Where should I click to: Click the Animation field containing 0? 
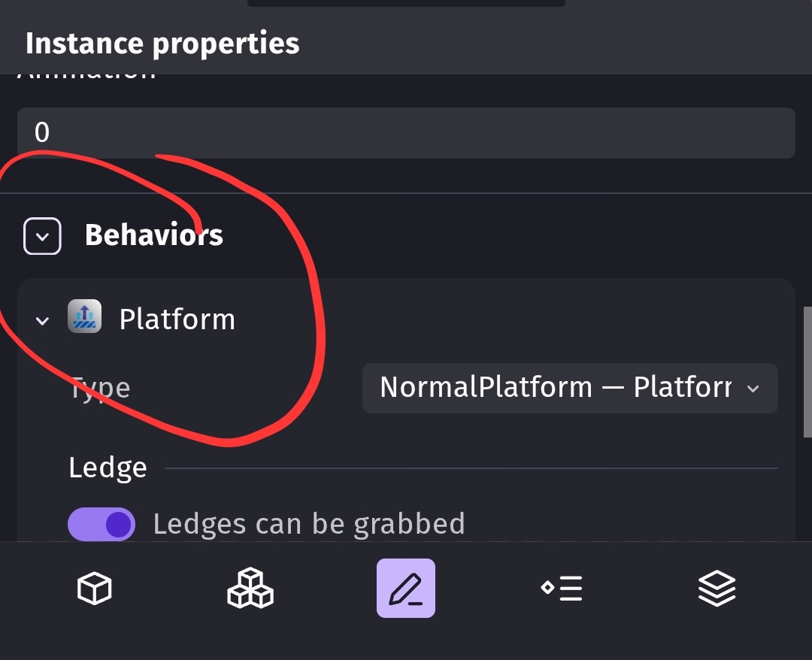pos(406,133)
